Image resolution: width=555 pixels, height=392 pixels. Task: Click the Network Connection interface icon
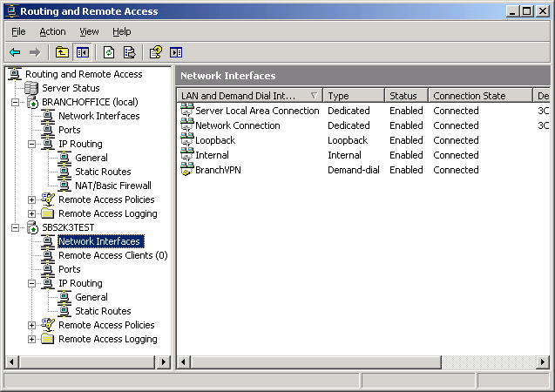pyautogui.click(x=186, y=125)
